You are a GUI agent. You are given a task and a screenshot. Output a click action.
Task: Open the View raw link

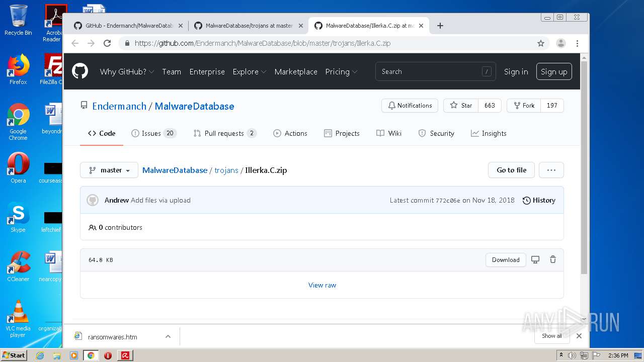pyautogui.click(x=322, y=285)
